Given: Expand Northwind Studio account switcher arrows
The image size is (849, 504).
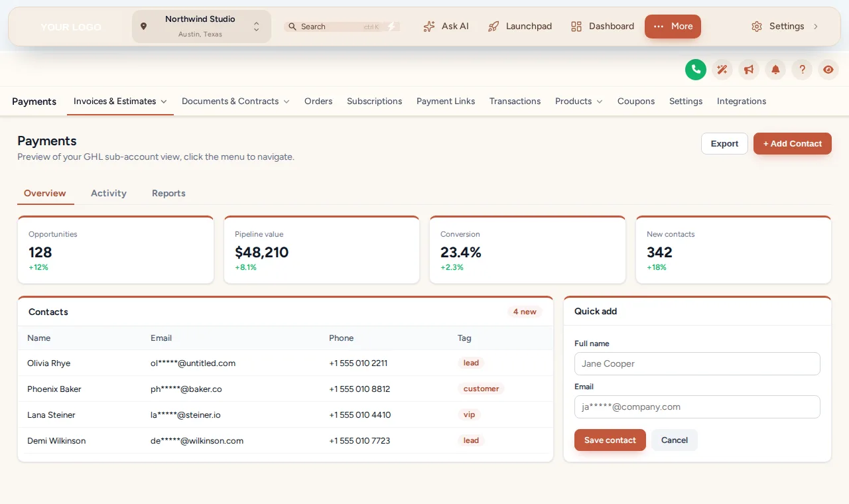Looking at the screenshot, I should click(257, 27).
